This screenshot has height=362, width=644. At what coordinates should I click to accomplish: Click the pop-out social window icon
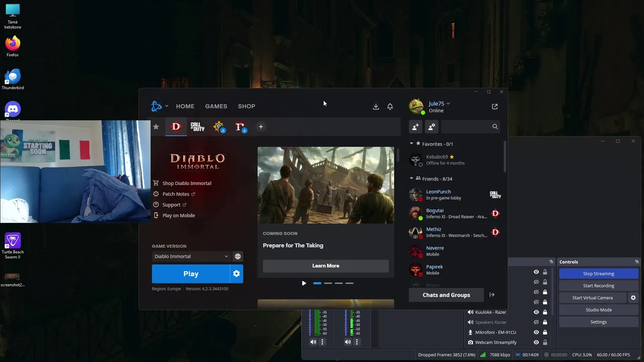(495, 107)
